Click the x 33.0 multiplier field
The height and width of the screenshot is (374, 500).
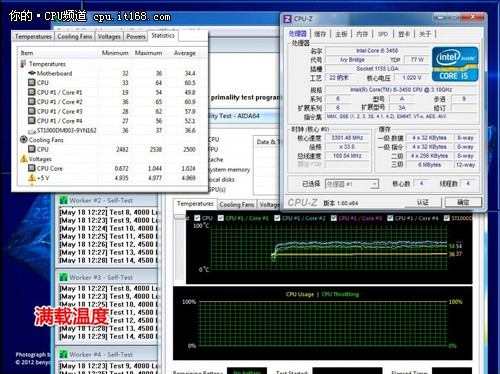pos(347,147)
